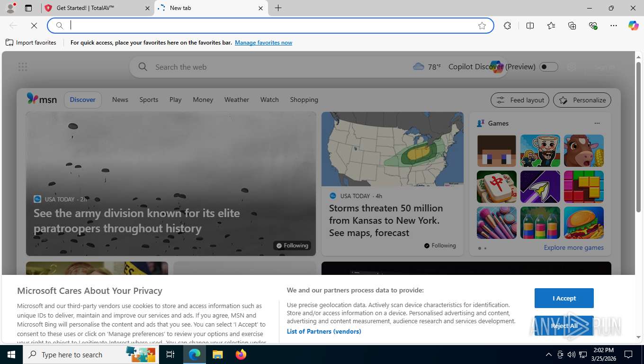Select the Discover tab
644x364 pixels.
point(83,100)
